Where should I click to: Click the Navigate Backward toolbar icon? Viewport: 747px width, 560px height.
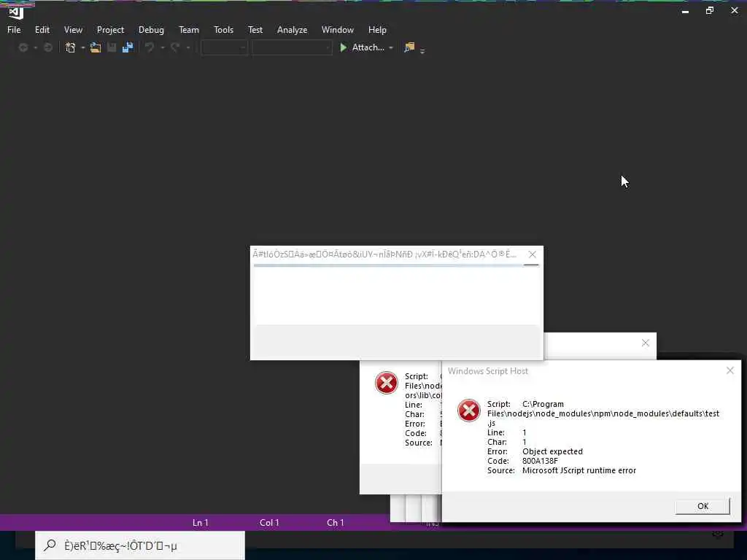pos(23,47)
